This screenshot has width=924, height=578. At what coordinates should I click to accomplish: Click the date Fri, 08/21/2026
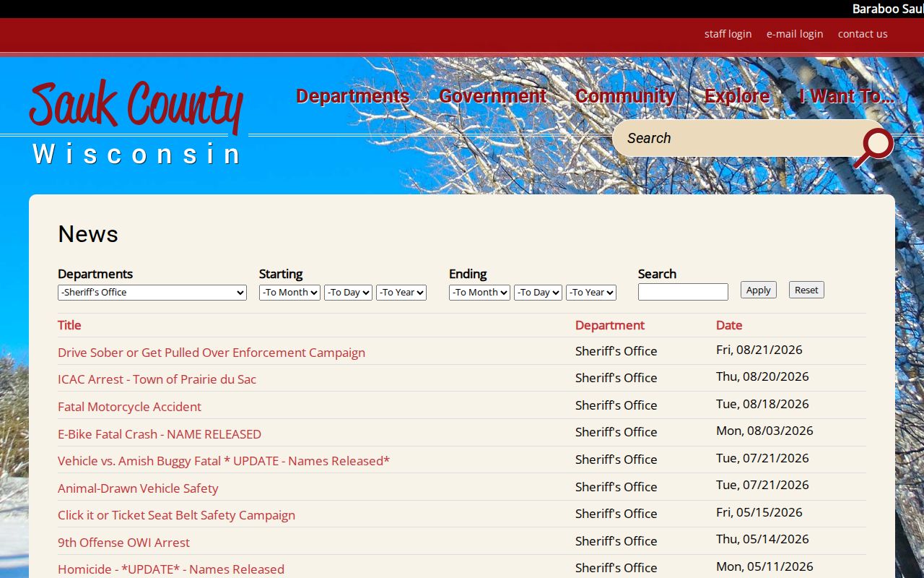click(759, 350)
